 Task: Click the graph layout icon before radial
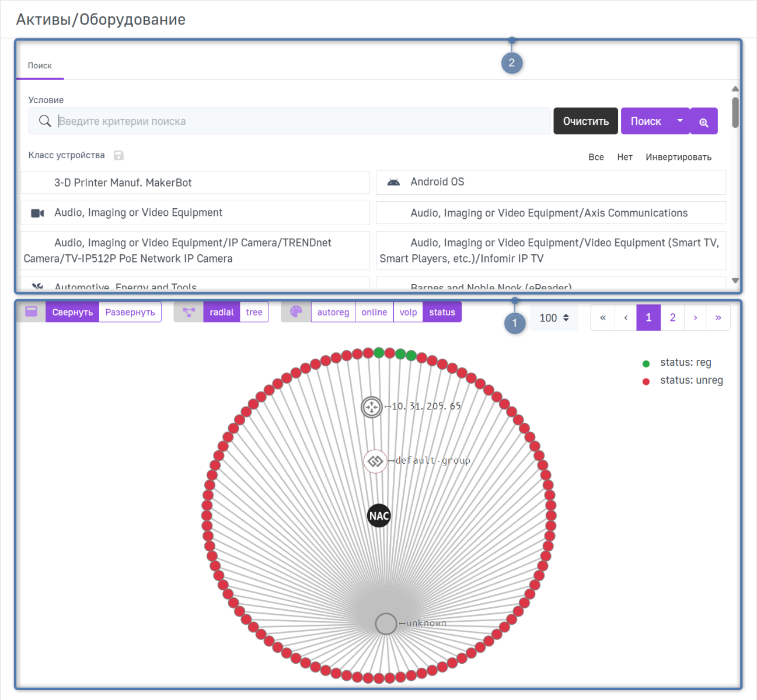[x=189, y=312]
